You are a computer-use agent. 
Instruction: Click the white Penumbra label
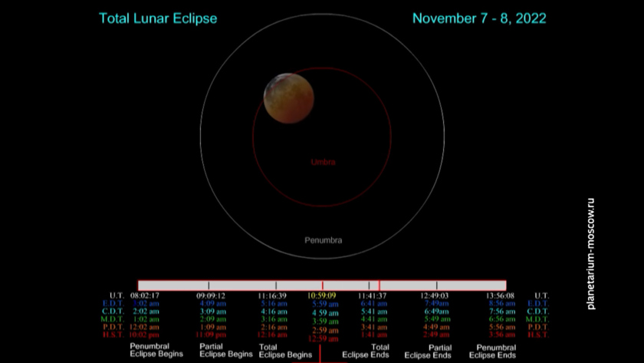click(323, 240)
